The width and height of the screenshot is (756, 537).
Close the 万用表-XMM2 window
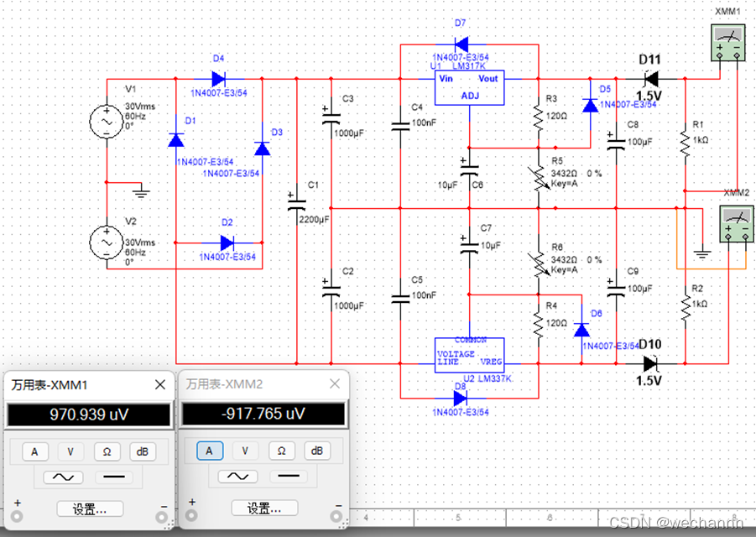pyautogui.click(x=335, y=383)
